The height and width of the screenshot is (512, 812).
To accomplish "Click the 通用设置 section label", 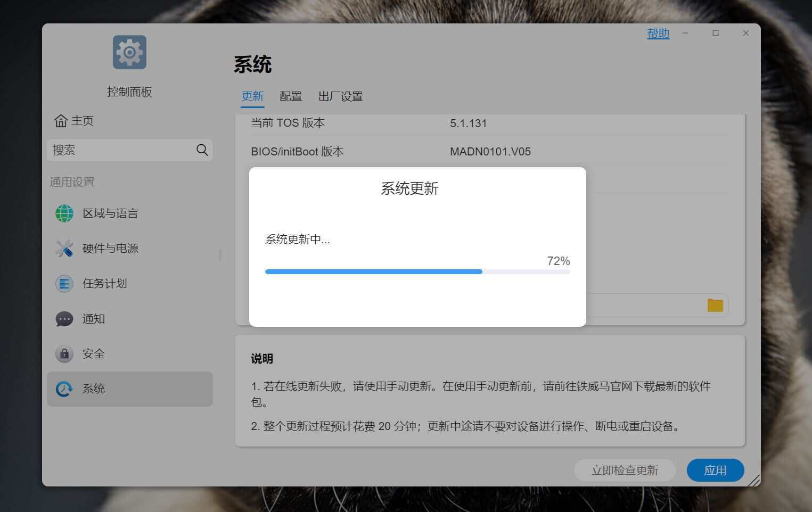I will [x=72, y=182].
